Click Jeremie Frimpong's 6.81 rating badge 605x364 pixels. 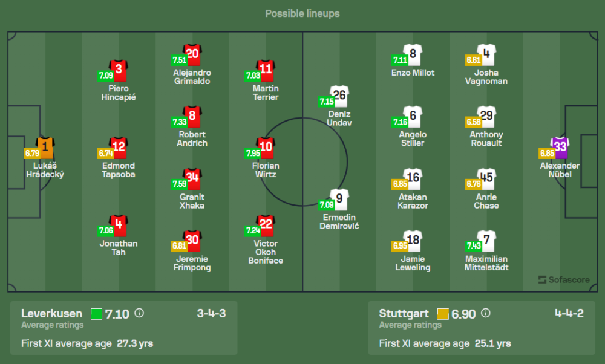[178, 246]
